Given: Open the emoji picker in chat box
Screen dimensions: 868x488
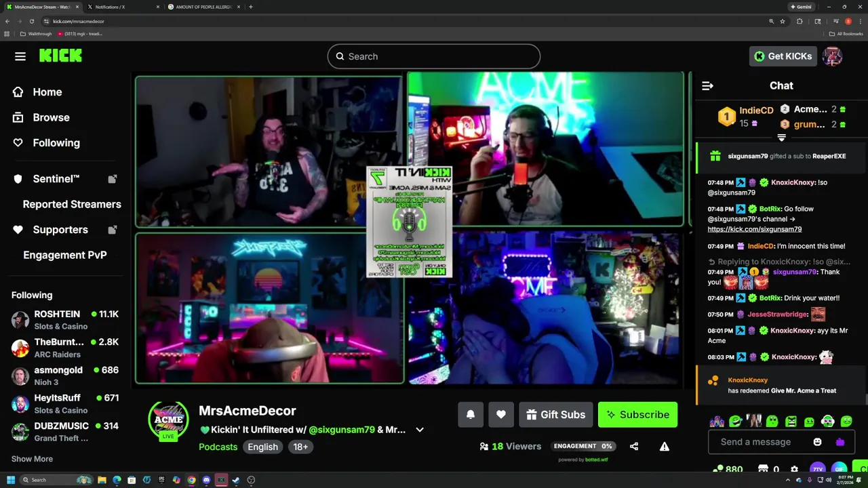Looking at the screenshot, I should pyautogui.click(x=818, y=442).
